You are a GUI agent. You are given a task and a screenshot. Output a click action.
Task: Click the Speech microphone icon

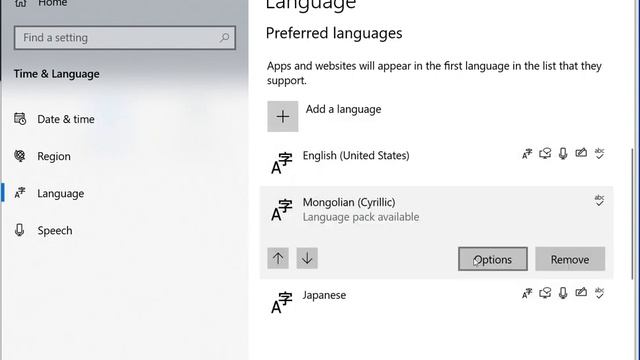pyautogui.click(x=19, y=230)
